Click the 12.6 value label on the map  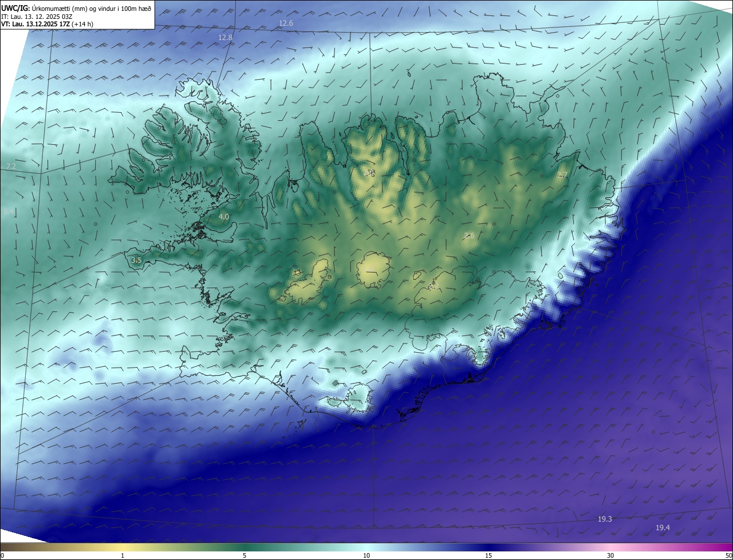[286, 23]
